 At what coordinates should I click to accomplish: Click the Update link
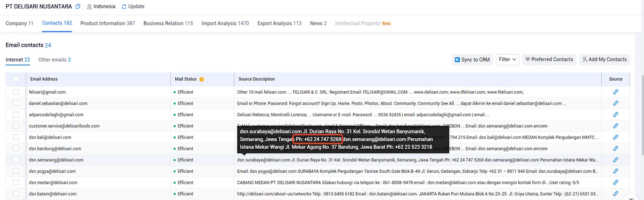(136, 7)
